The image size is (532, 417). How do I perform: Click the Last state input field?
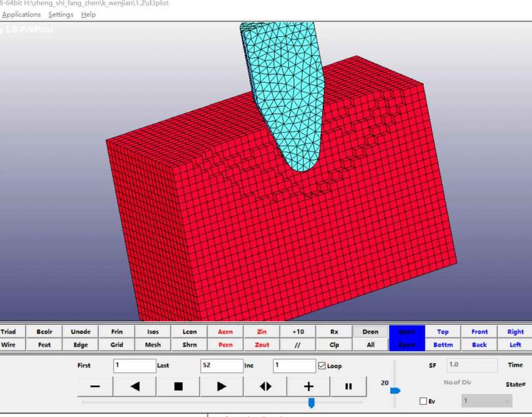222,366
